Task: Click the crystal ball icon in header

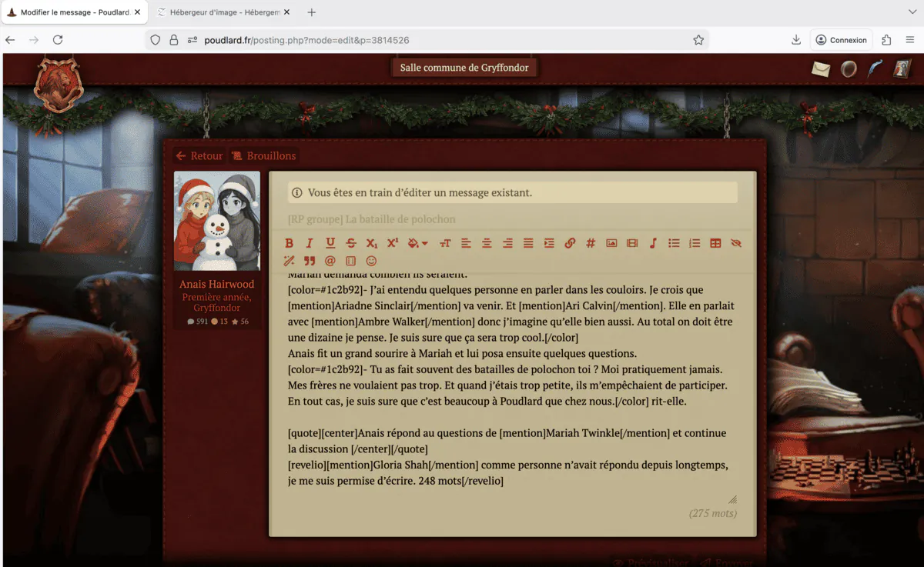Action: pos(849,69)
